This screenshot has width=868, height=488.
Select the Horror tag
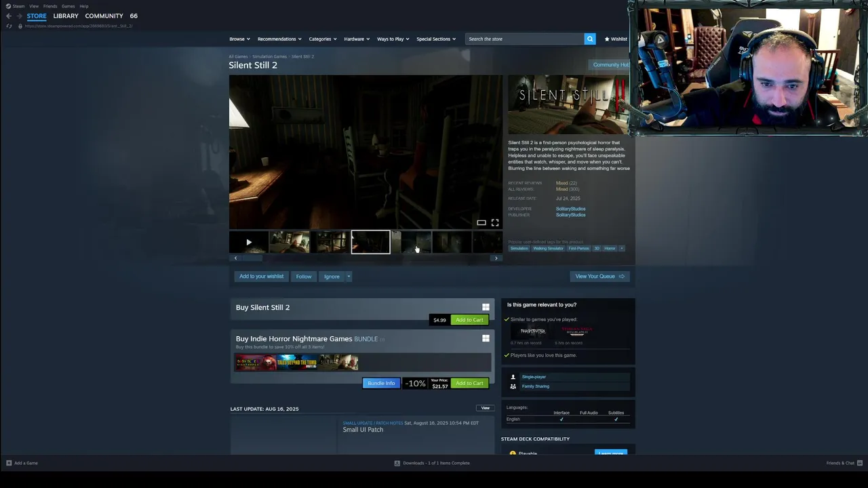(610, 248)
